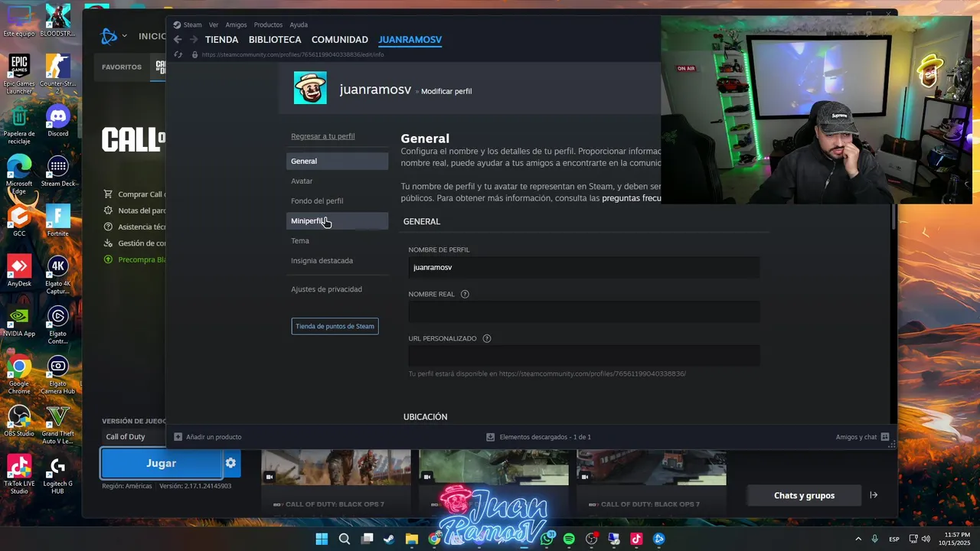Click the Steam page address URL
The image size is (980, 551).
(292, 55)
